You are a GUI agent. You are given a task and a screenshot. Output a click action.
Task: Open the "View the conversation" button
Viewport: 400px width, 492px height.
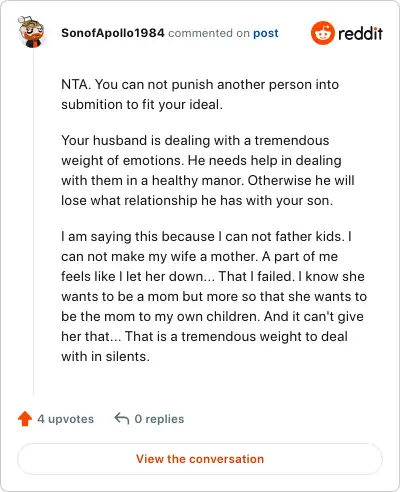pyautogui.click(x=200, y=459)
